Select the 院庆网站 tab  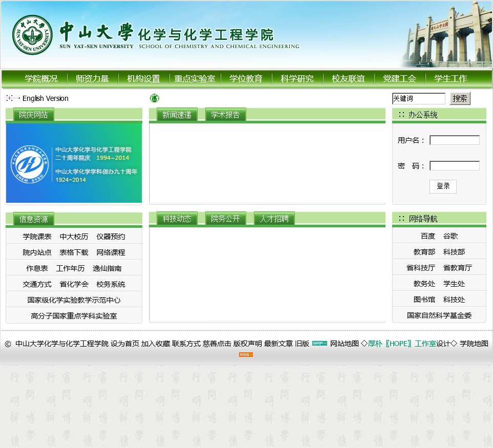click(33, 115)
